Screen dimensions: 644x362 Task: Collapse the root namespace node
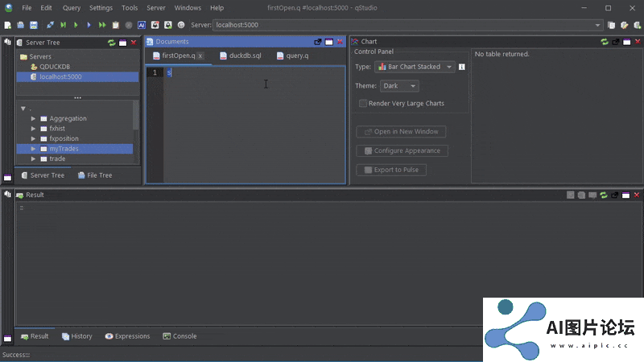23,109
